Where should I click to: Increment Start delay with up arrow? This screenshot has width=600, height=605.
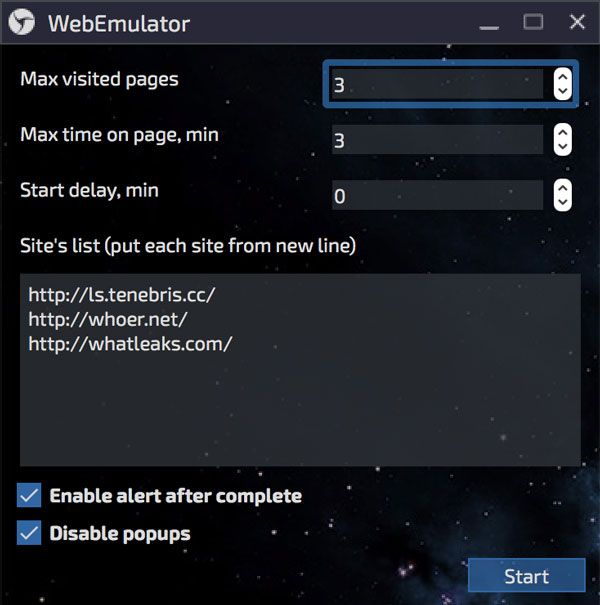point(562,188)
